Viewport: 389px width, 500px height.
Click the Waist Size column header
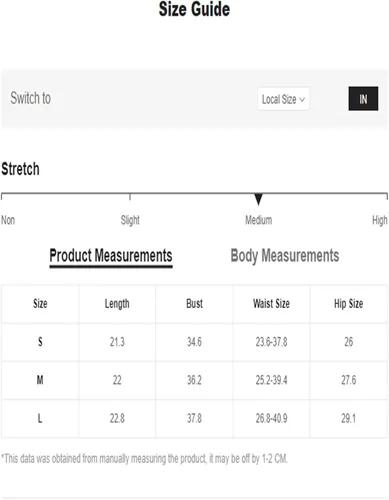point(271,304)
